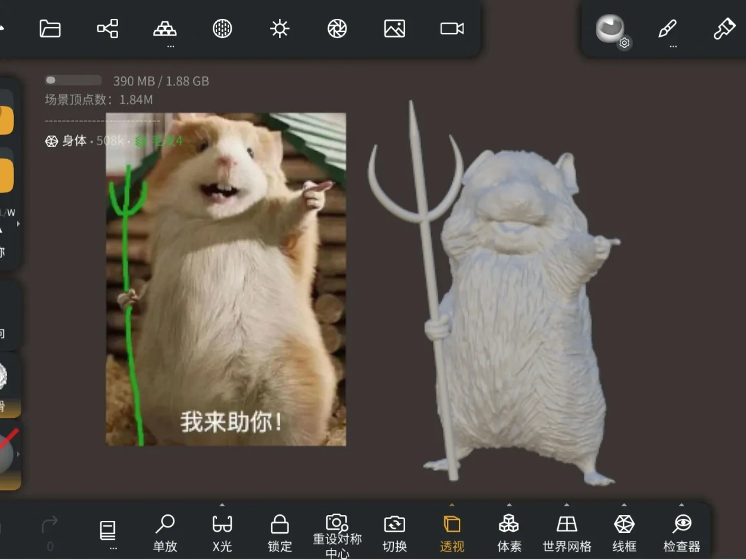Image resolution: width=746 pixels, height=560 pixels.
Task: Click the memory usage progress bar
Action: pos(73,80)
